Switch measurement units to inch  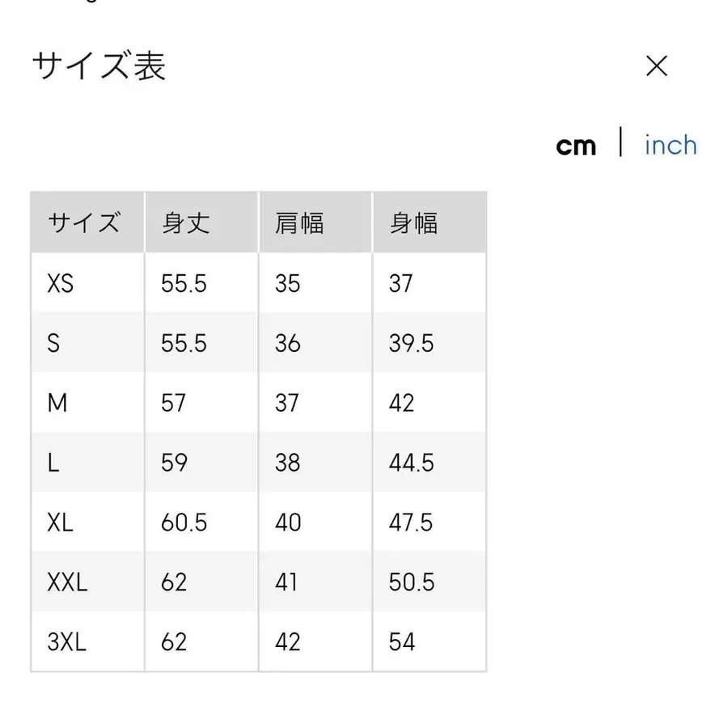[670, 144]
